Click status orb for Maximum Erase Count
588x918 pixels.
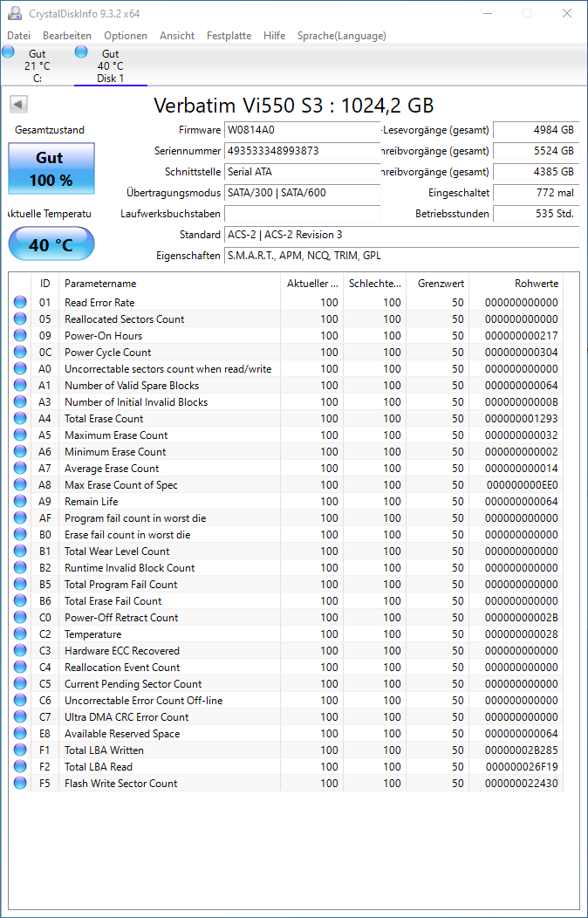(x=20, y=435)
